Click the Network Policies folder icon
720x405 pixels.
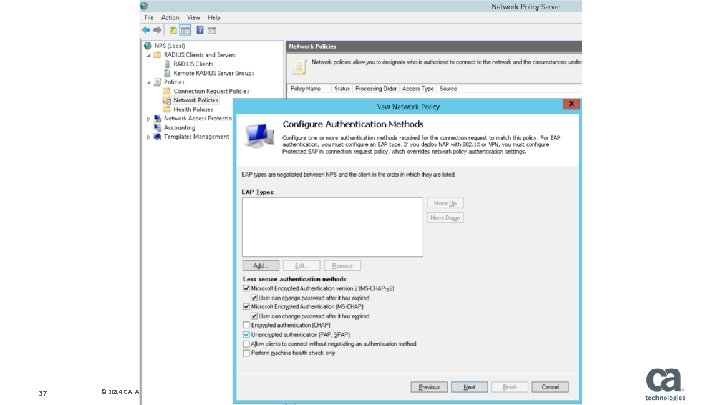click(167, 100)
